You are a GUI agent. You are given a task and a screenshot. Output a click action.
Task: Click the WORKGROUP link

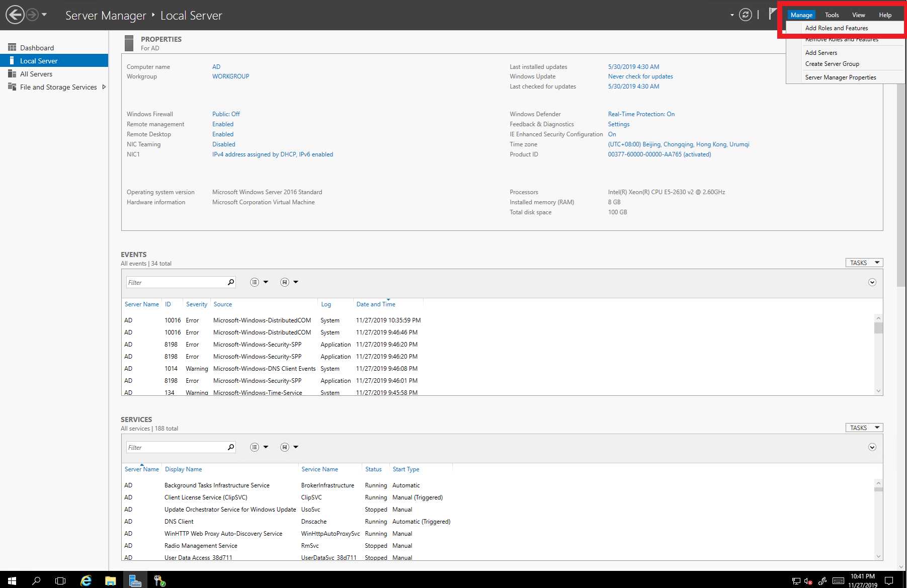pyautogui.click(x=230, y=76)
